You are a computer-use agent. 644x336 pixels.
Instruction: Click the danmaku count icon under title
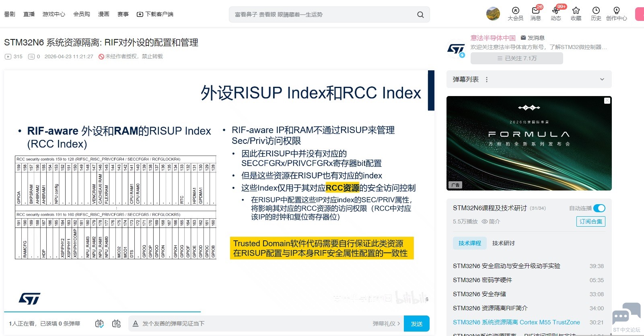[x=31, y=57]
